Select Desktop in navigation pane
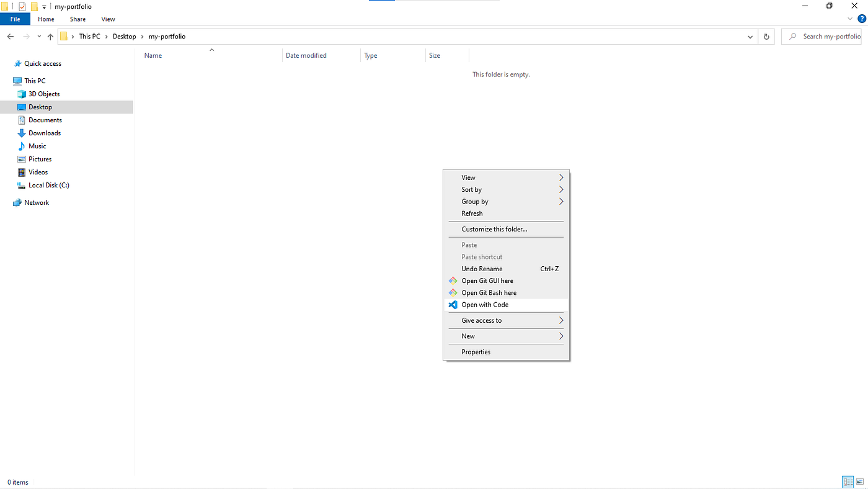This screenshot has height=489, width=868. [x=66, y=107]
